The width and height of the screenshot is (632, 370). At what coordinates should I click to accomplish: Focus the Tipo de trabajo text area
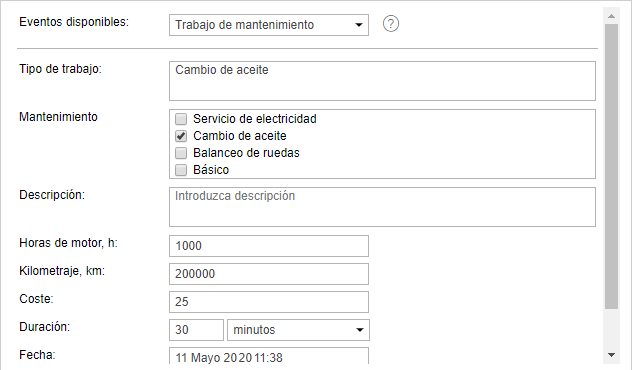(382, 81)
